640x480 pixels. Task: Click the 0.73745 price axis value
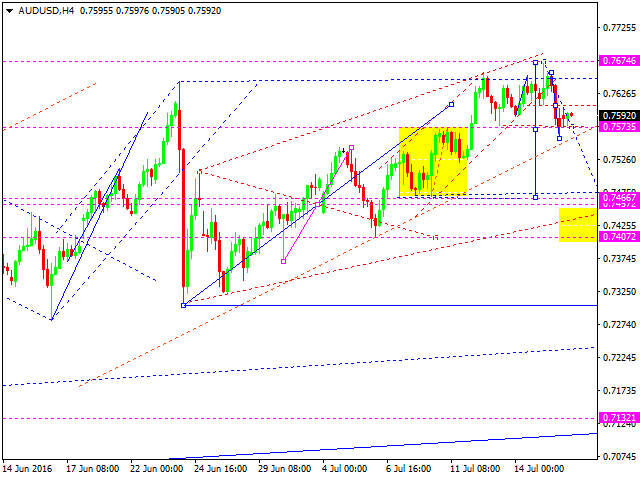click(x=619, y=258)
